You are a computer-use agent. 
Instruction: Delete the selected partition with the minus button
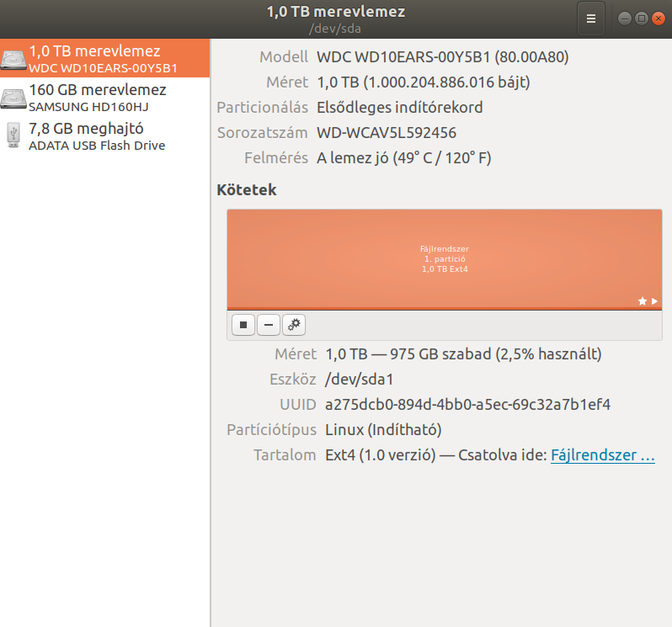point(269,325)
